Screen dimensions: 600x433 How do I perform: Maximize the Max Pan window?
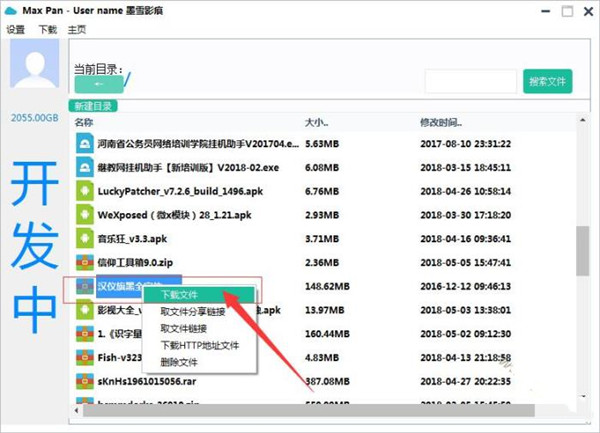coord(567,11)
